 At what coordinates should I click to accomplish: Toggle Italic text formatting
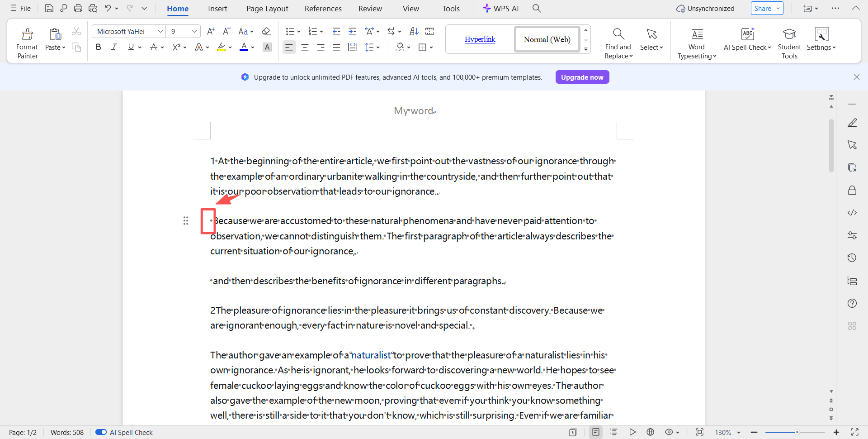pyautogui.click(x=114, y=47)
